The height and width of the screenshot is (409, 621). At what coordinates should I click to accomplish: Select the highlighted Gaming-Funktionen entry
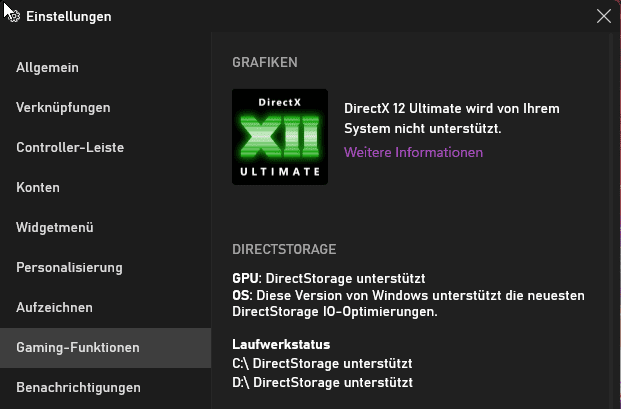click(x=105, y=348)
